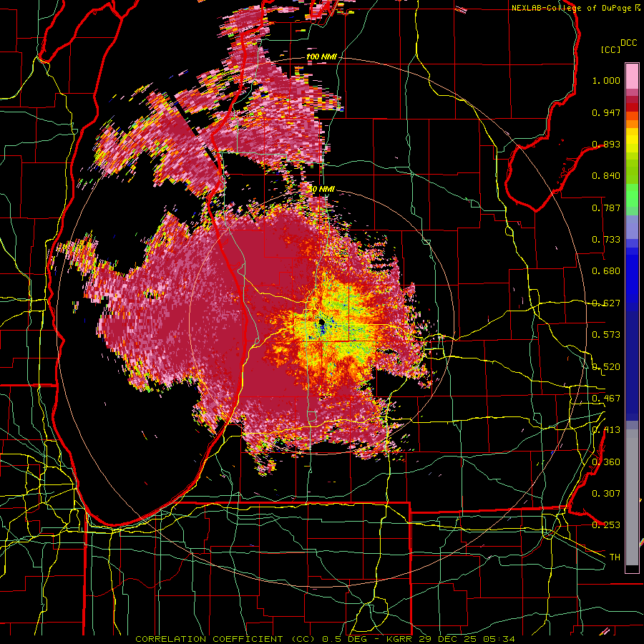Click the 0.360 scale value
This screenshot has height=644, width=644.
(606, 462)
